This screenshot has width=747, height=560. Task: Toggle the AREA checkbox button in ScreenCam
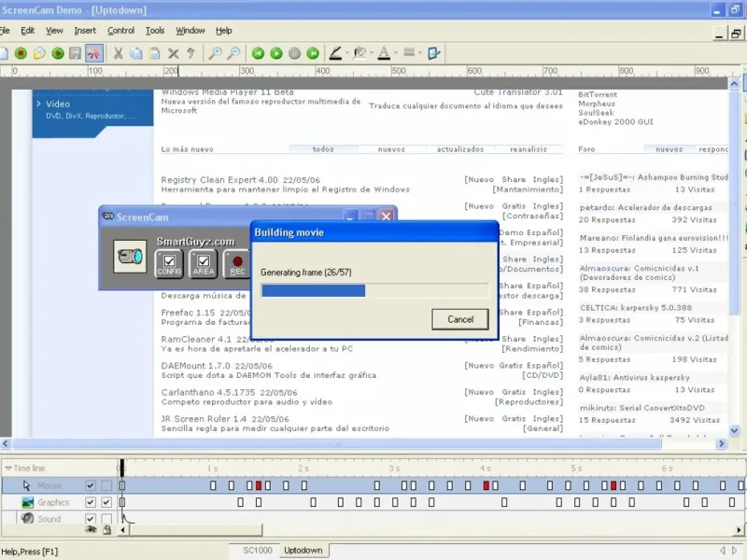[204, 264]
